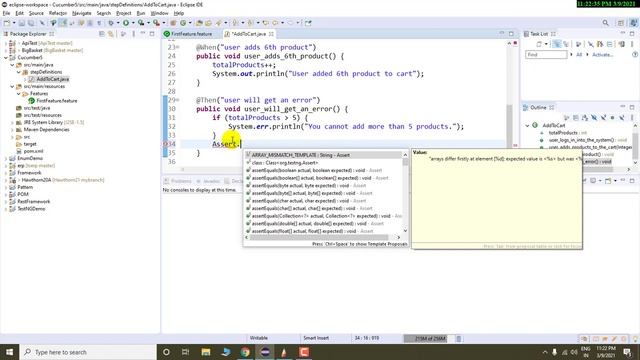This screenshot has width=640, height=360.
Task: Click the Coverage run icon in toolbar
Action: pos(141,23)
